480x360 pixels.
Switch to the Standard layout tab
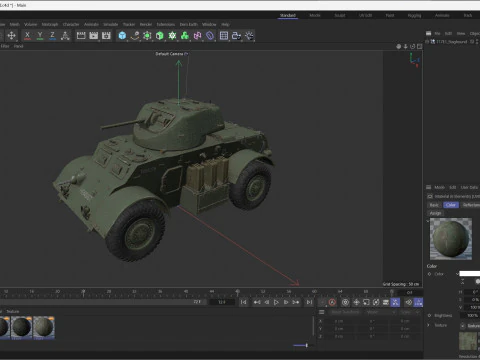[288, 15]
